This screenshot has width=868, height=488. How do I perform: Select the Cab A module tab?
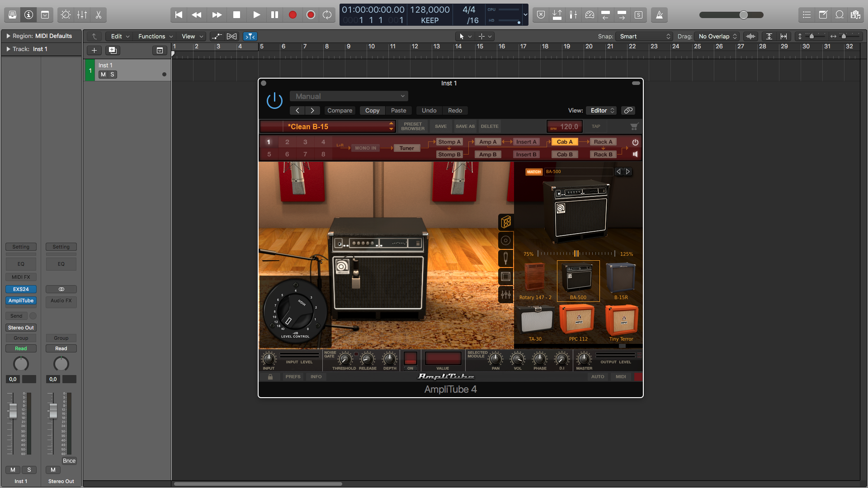point(564,142)
